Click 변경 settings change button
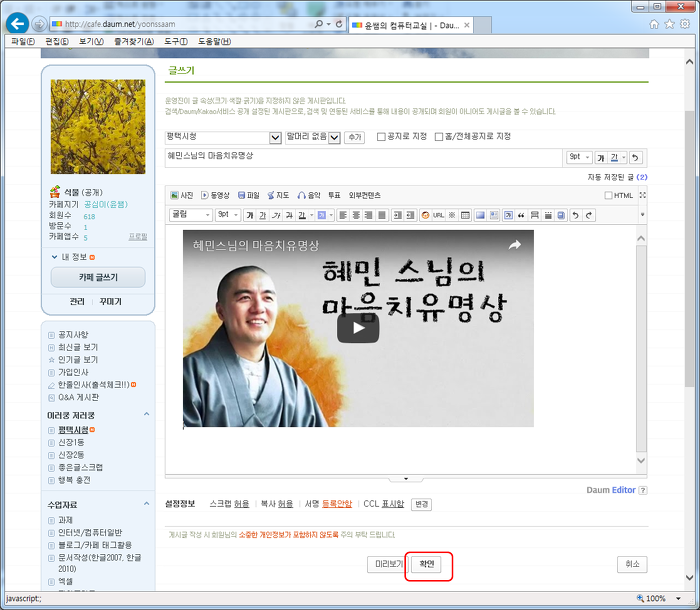The image size is (700, 610). (x=421, y=504)
